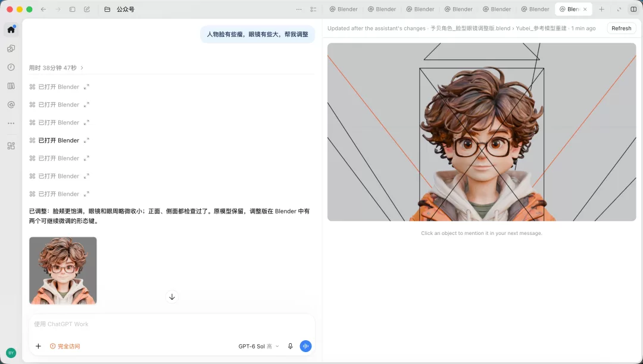643x364 pixels.
Task: Click the @ mentions icon in left sidebar
Action: [x=11, y=105]
